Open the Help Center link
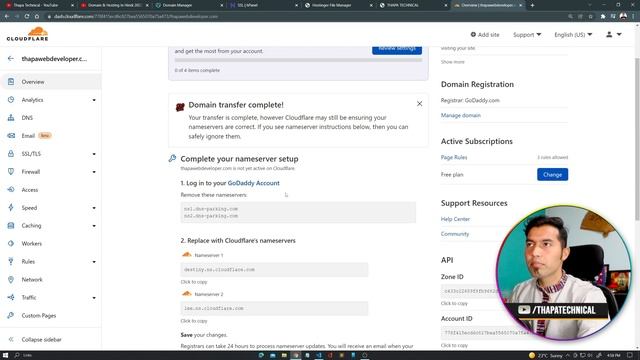This screenshot has width=640, height=360. [455, 219]
